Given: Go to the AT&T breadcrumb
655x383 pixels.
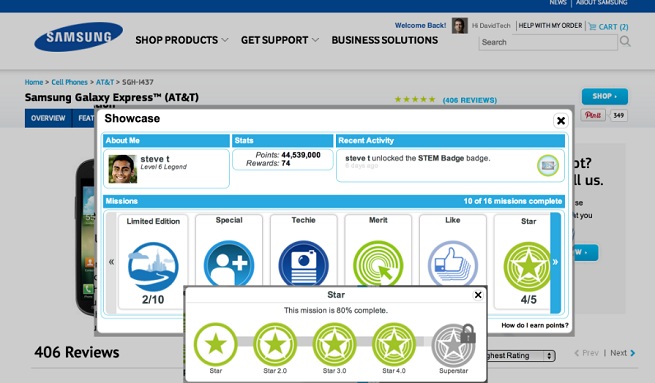Looking at the screenshot, I should coord(105,82).
